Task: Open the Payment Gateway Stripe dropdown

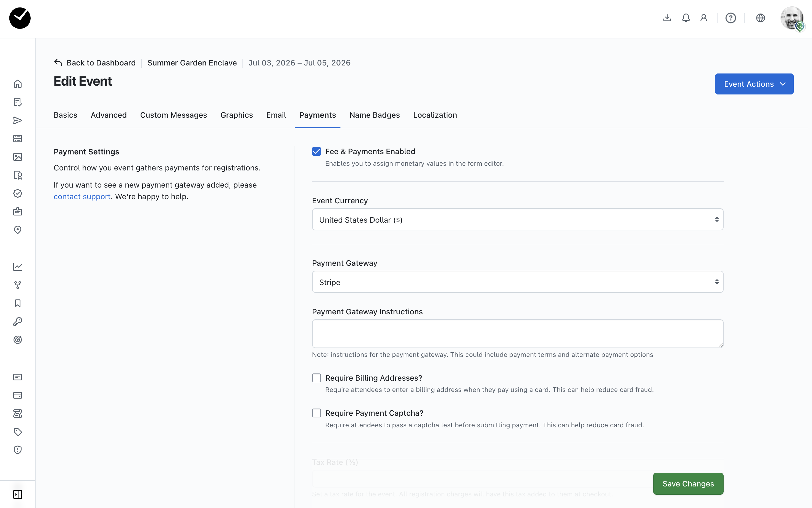Action: (x=517, y=282)
